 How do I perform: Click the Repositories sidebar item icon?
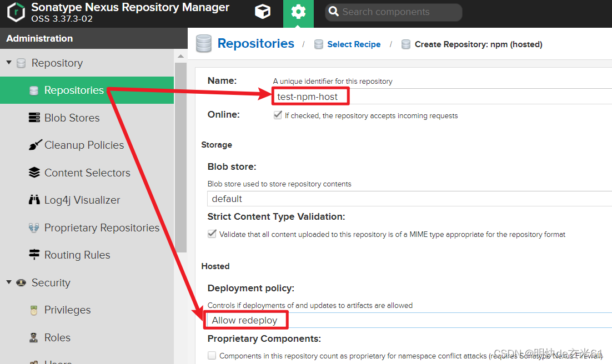pos(34,90)
